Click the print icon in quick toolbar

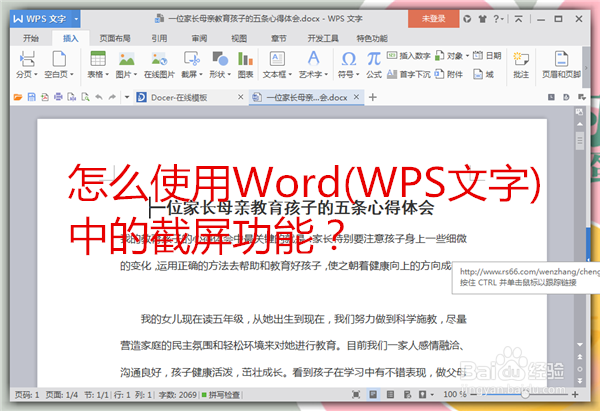point(58,97)
